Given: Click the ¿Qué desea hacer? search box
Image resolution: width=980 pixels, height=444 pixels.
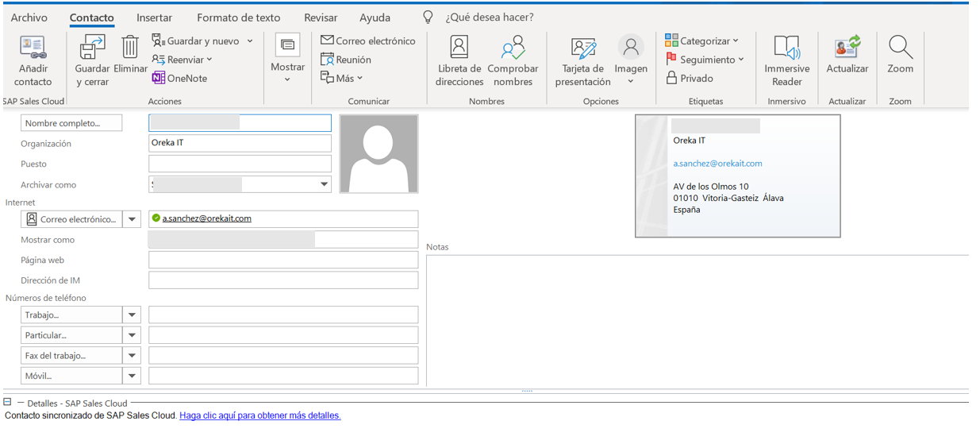Looking at the screenshot, I should click(490, 17).
